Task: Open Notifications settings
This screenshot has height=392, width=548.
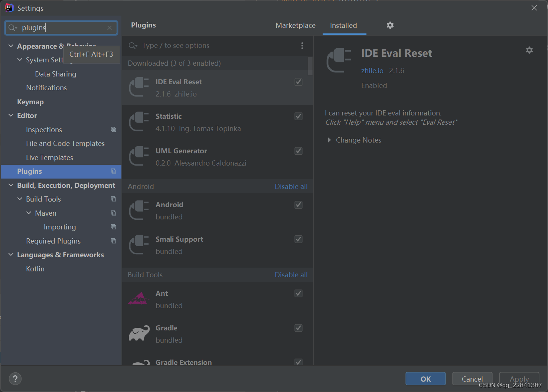Action: 46,88
